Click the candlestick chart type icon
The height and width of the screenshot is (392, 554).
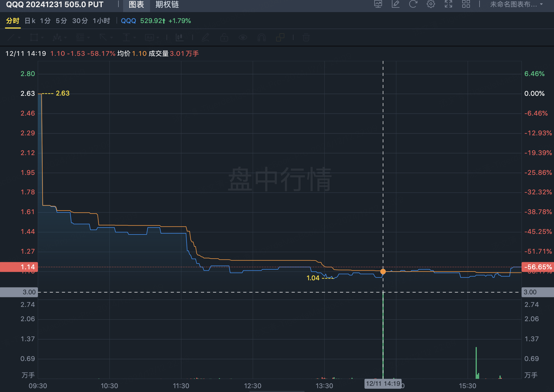pyautogui.click(x=179, y=37)
